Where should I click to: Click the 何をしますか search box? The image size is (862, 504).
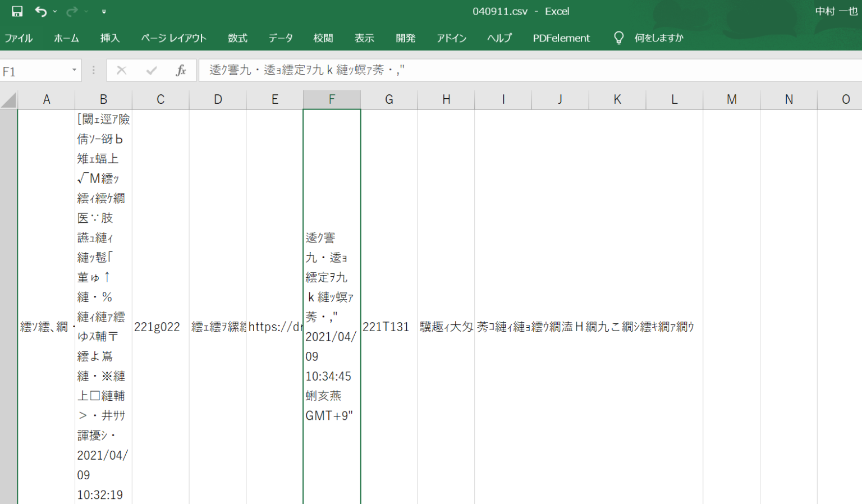click(659, 38)
